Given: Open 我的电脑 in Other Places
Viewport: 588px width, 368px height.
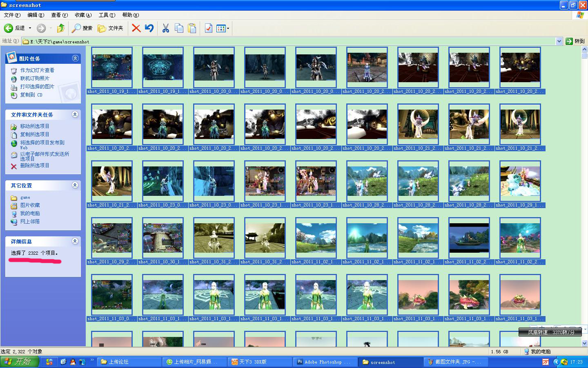Looking at the screenshot, I should 30,213.
